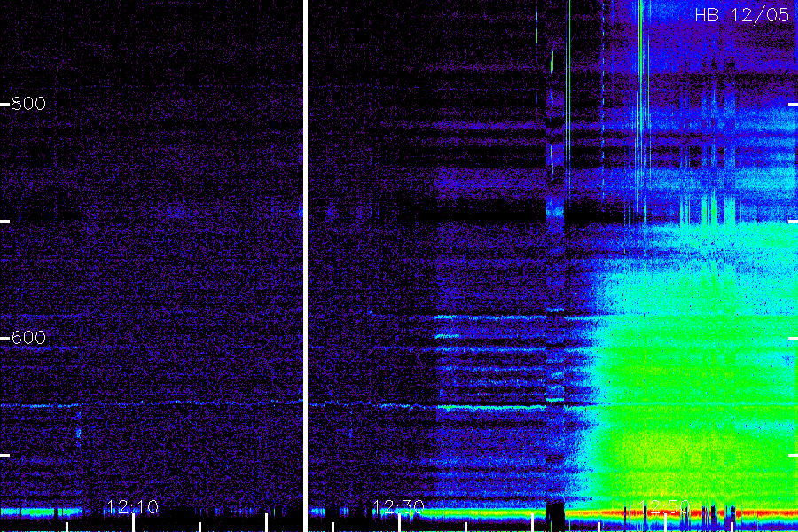798x532 pixels.
Task: Click the white vertical gap line
Action: (x=305, y=266)
